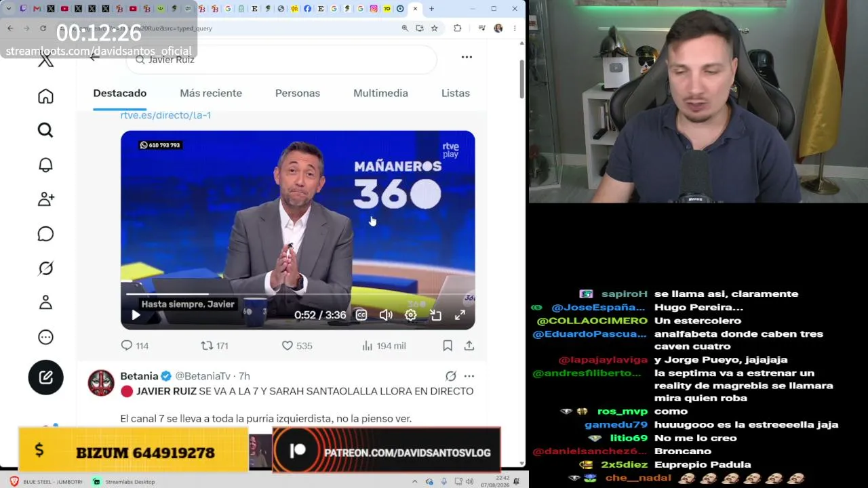868x488 pixels.
Task: Open the browser extensions puzzle icon
Action: click(458, 28)
